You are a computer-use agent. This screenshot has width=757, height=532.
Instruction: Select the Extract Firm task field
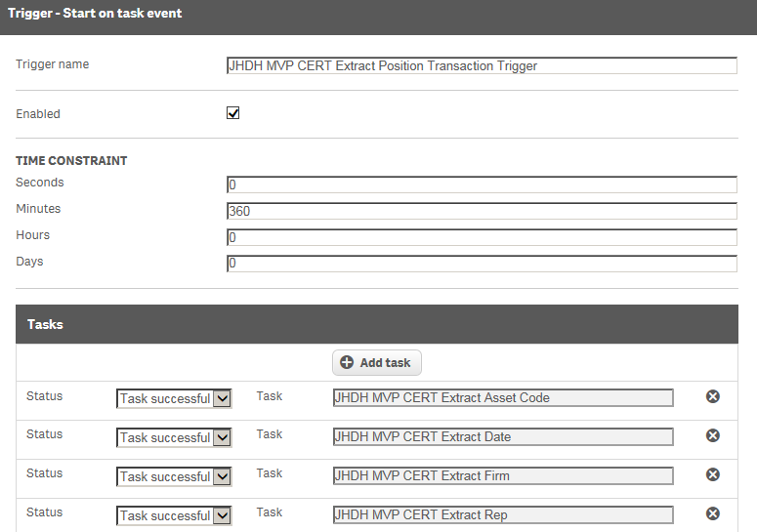click(x=503, y=476)
